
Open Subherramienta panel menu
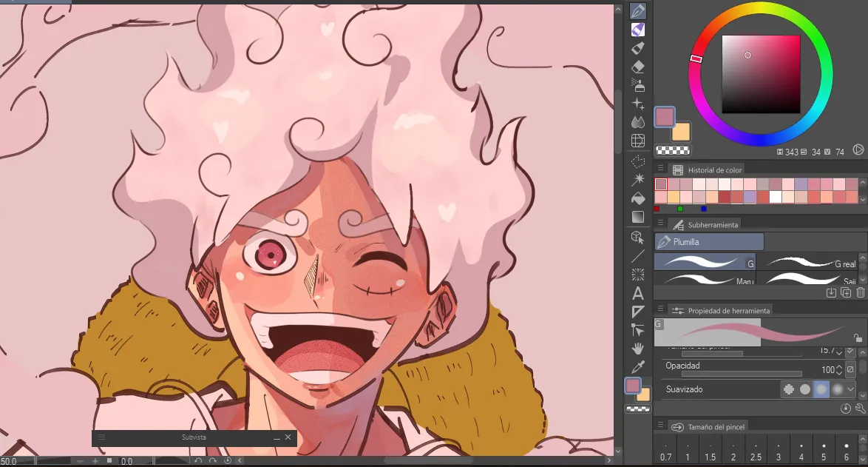pos(660,224)
